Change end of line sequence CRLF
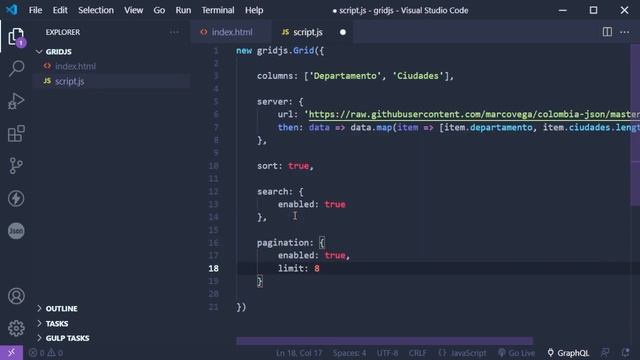 click(418, 353)
